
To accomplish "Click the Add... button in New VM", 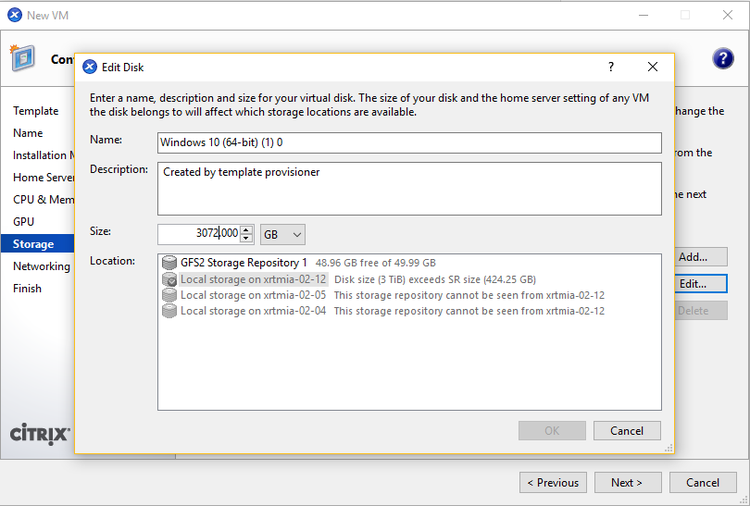I will 701,257.
